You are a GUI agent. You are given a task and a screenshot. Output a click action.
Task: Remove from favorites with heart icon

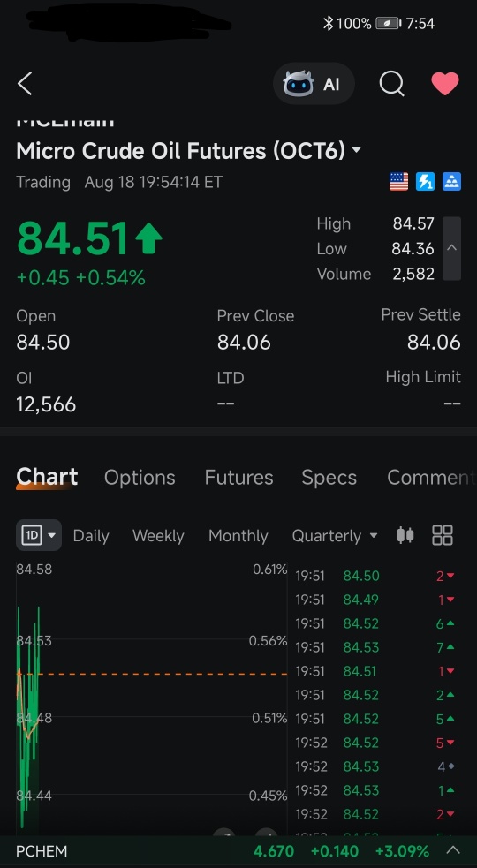(x=445, y=84)
